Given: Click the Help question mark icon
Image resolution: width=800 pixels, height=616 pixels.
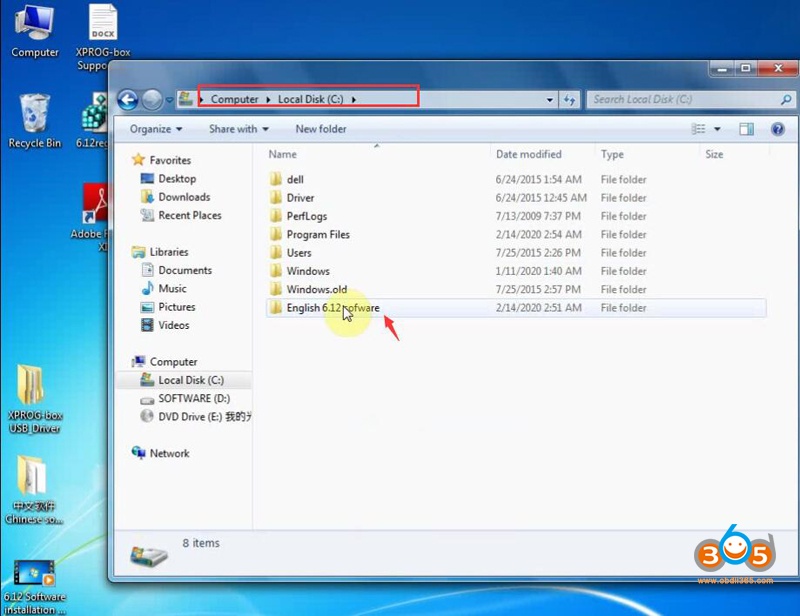Looking at the screenshot, I should [778, 129].
